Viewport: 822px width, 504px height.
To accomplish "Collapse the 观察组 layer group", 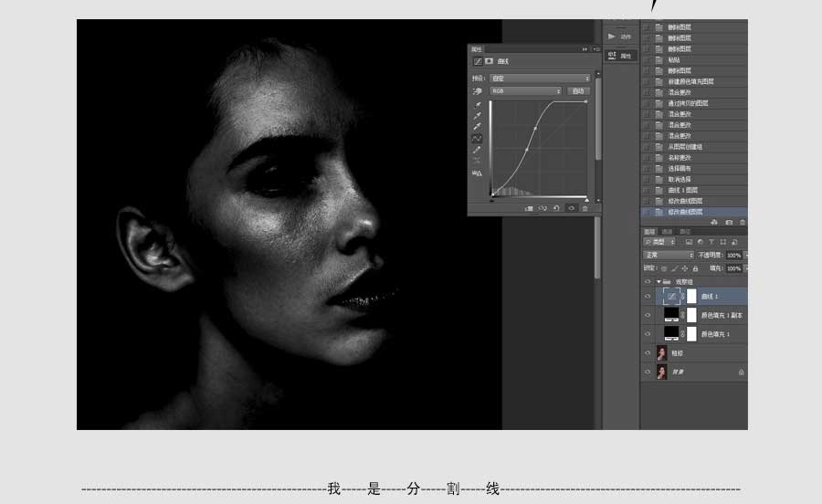I will (x=658, y=282).
